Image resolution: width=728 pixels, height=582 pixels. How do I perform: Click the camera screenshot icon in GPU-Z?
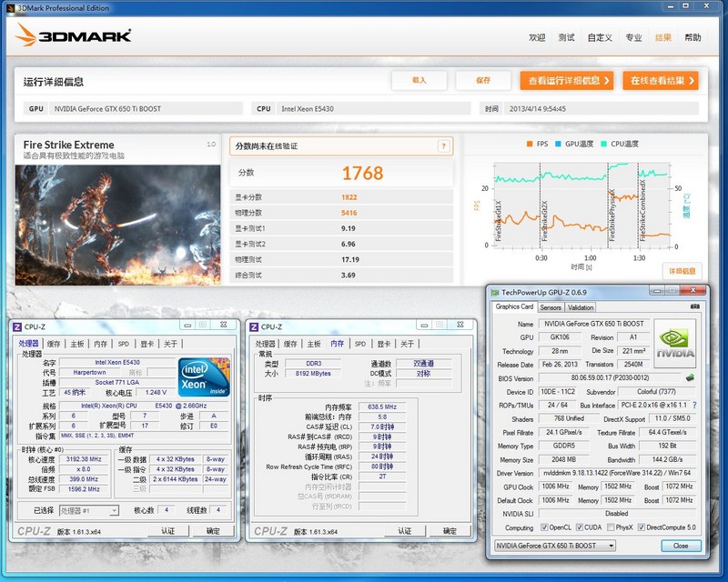point(694,306)
